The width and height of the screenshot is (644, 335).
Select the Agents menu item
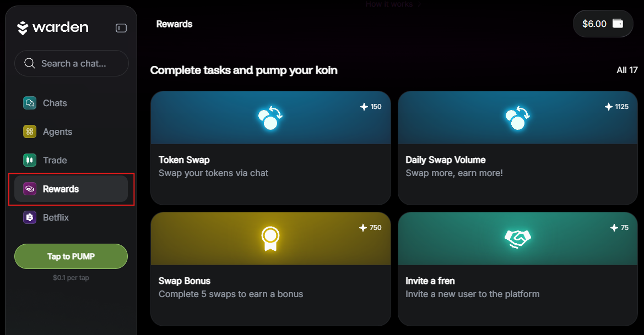pos(57,131)
